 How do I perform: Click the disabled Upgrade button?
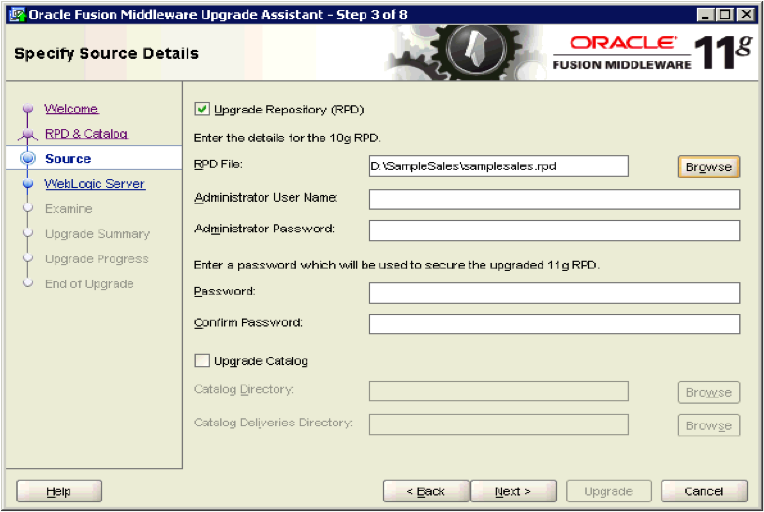(x=609, y=491)
